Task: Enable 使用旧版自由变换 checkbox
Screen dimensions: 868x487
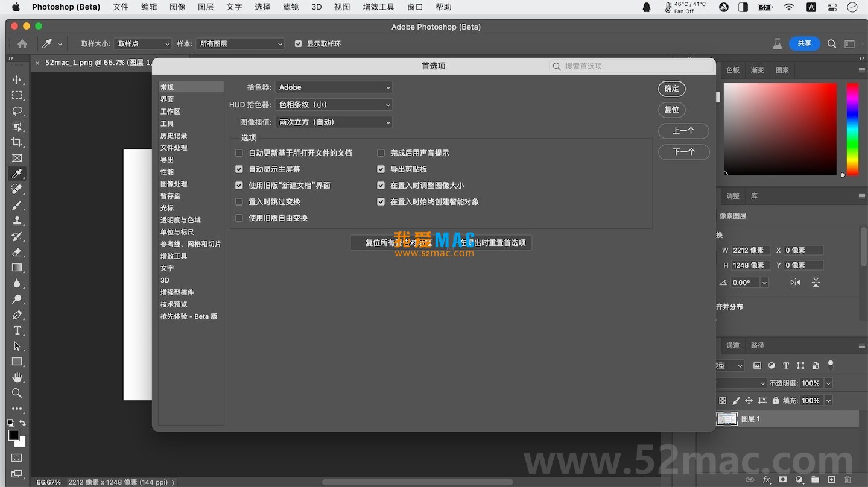Action: [239, 218]
